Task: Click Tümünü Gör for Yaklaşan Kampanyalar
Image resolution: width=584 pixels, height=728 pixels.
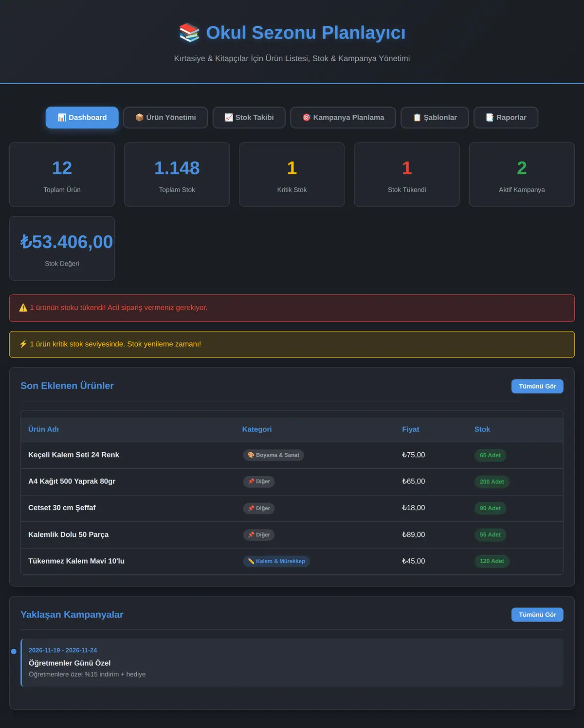Action: tap(537, 615)
